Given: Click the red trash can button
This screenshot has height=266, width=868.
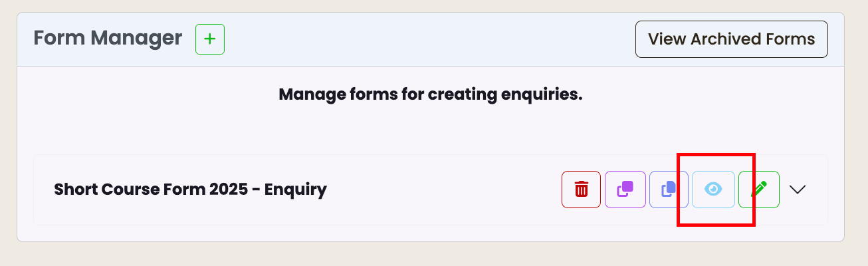Looking at the screenshot, I should [x=582, y=190].
